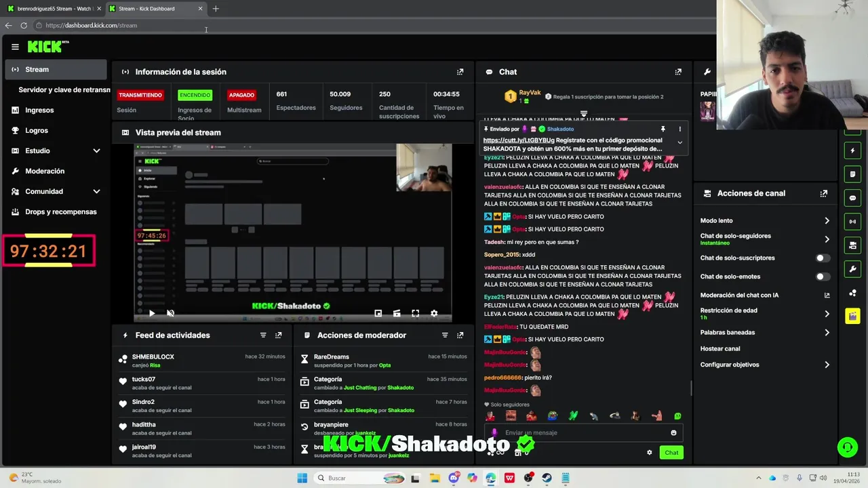Pop out the Acciones de canal panel
The image size is (868, 488).
pos(824,193)
